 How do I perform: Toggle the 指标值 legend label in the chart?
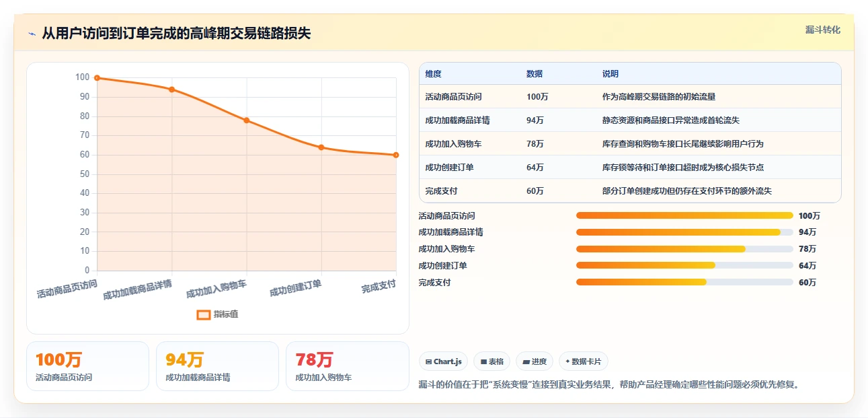226,314
